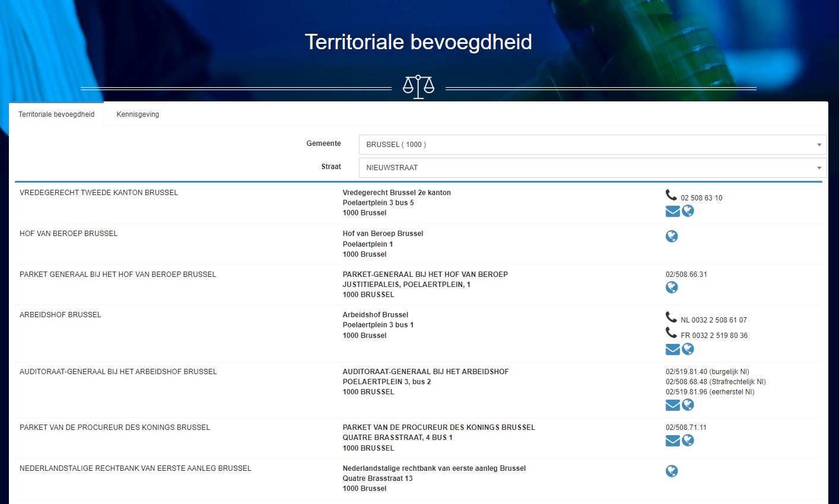Send email to Arbeidshof Brussel via envelope icon
Screen dimensions: 839x504
pyautogui.click(x=672, y=349)
